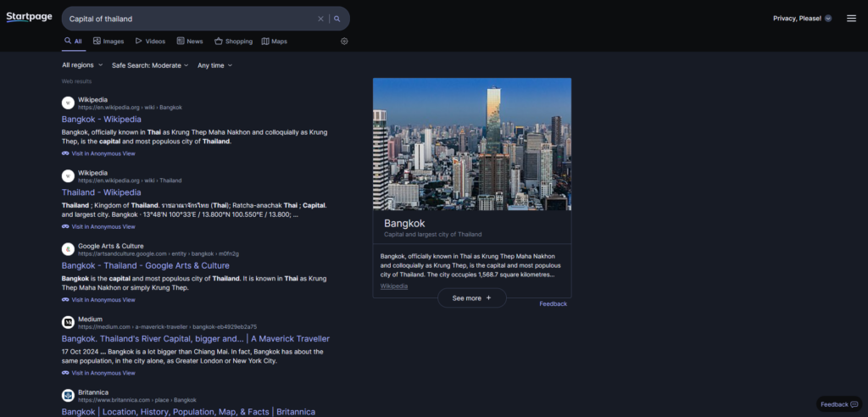Viewport: 868px width, 417px height.
Task: Clear the search box with X icon
Action: click(x=320, y=19)
